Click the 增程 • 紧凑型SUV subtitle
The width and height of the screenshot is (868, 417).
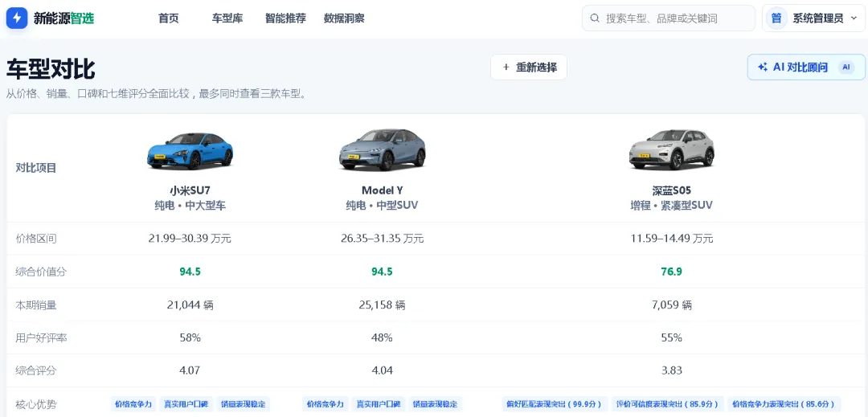click(x=671, y=206)
